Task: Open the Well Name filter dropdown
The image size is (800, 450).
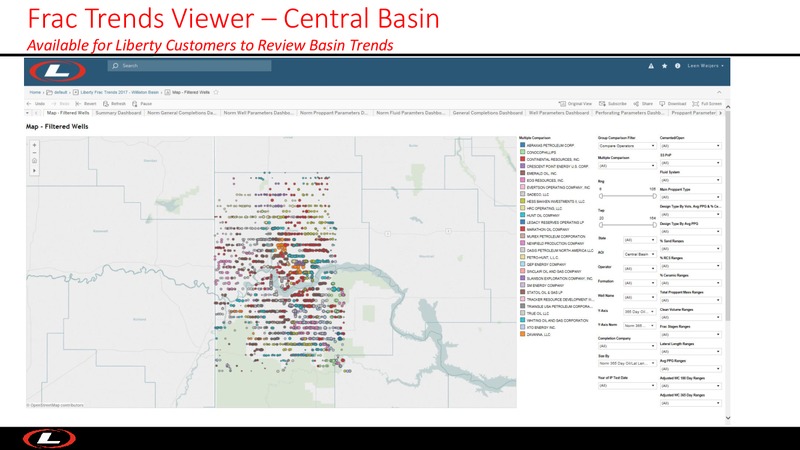Action: pos(640,297)
